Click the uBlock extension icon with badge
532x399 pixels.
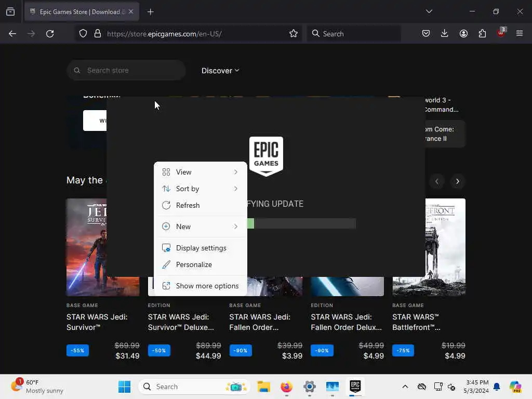point(501,33)
